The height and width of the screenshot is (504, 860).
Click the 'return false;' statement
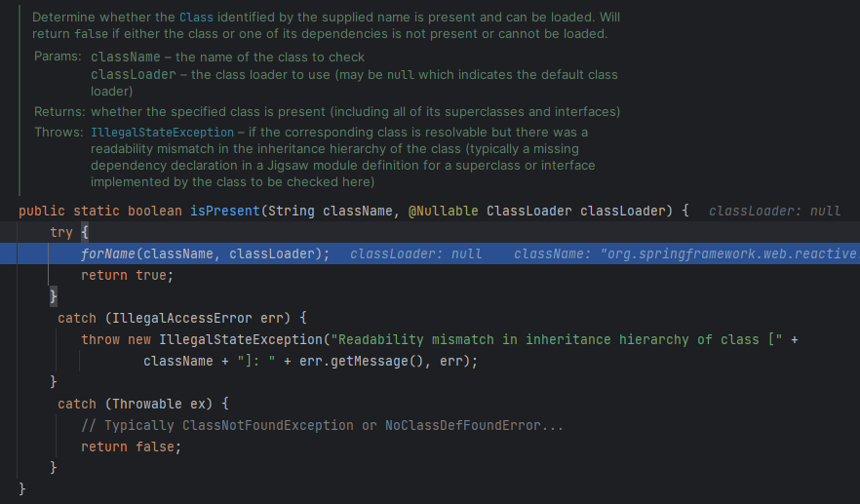(131, 446)
